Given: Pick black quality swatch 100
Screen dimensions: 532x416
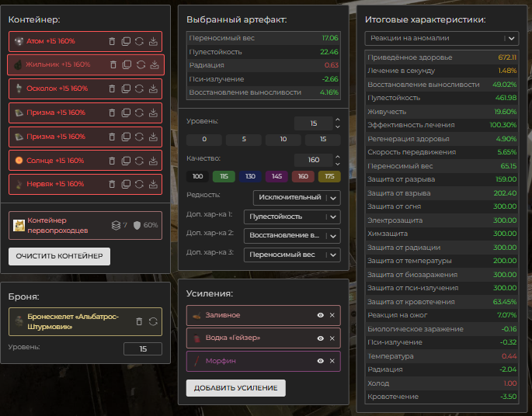Looking at the screenshot, I should click(198, 177).
